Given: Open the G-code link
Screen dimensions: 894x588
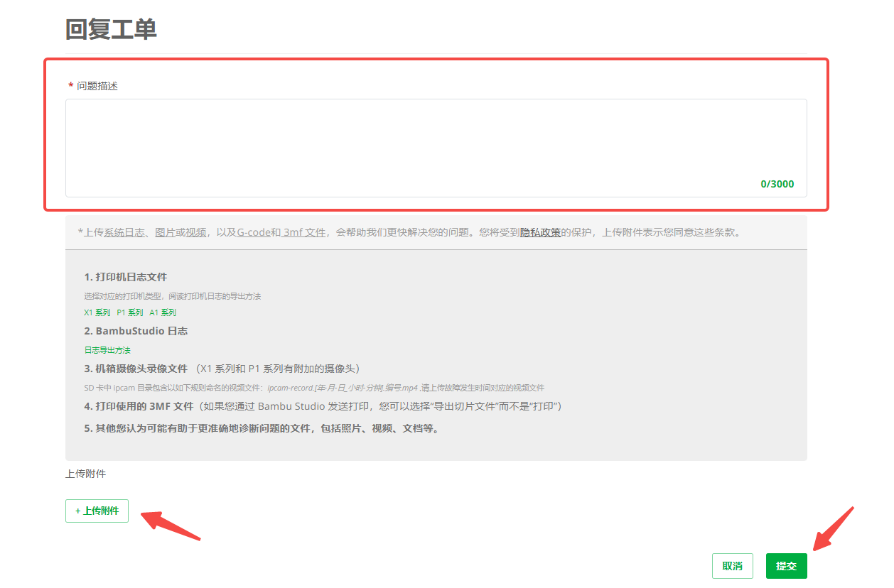Looking at the screenshot, I should (x=254, y=232).
